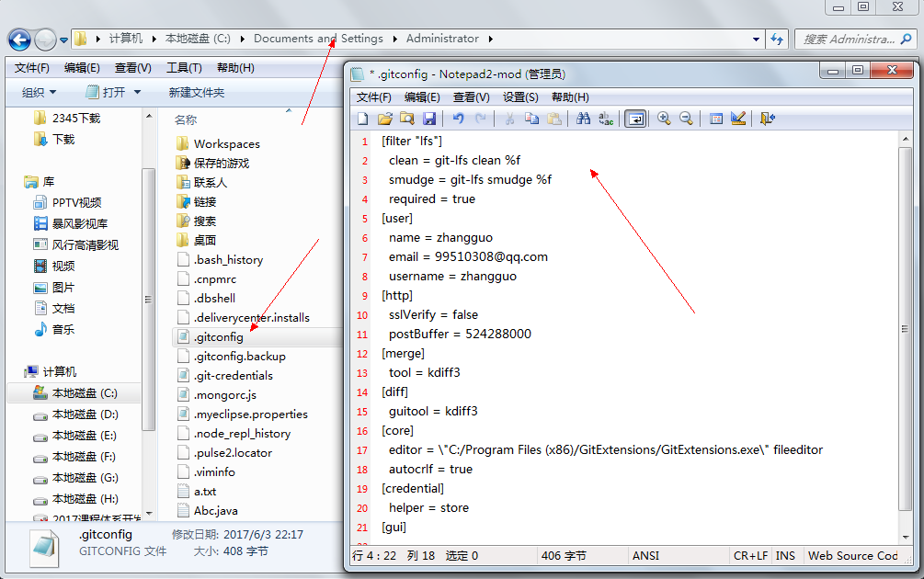Open Find with the binoculars icon
The height and width of the screenshot is (579, 924).
[583, 119]
